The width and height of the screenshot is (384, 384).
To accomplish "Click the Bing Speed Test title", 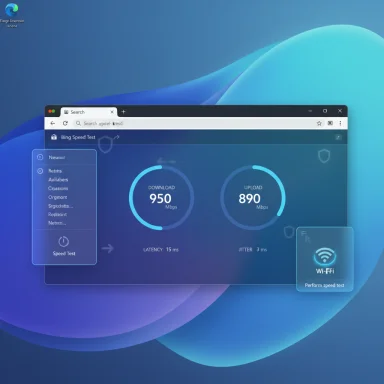I will pos(78,137).
